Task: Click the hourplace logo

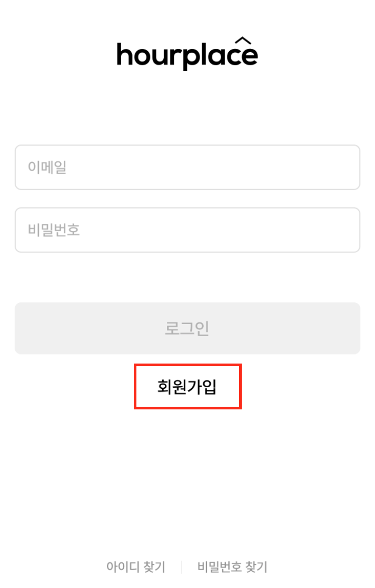Action: tap(187, 55)
